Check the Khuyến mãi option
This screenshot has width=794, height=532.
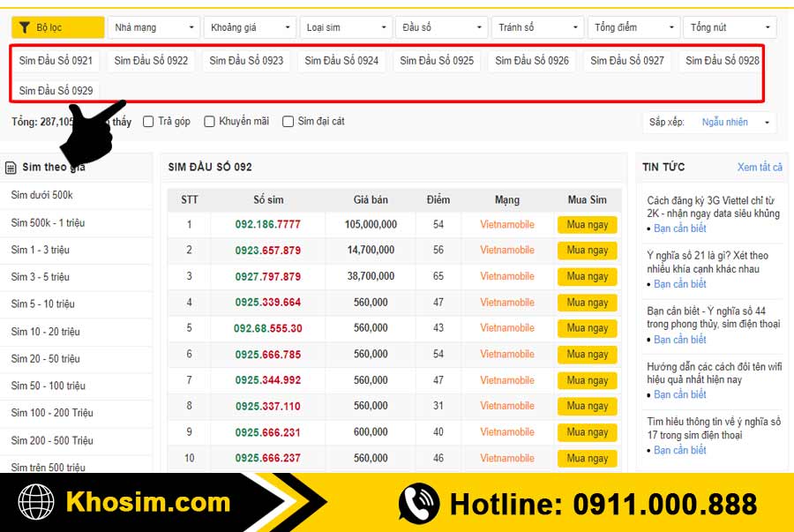click(209, 121)
